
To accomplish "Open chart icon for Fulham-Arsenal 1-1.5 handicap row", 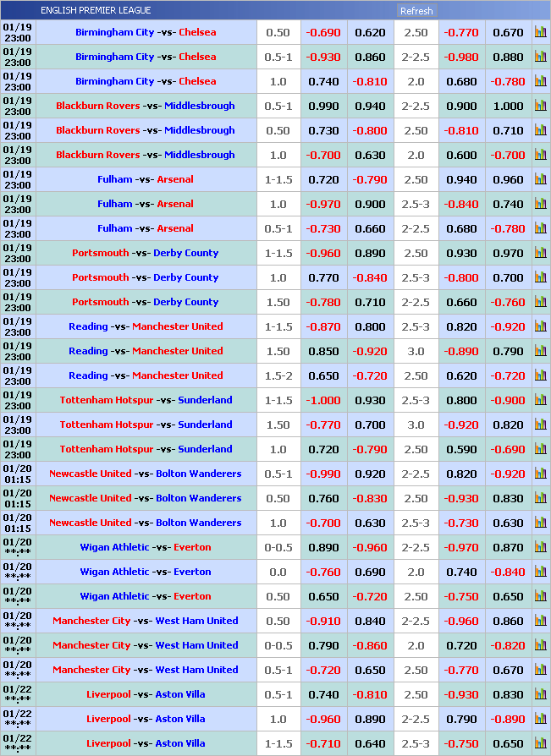I will point(540,180).
